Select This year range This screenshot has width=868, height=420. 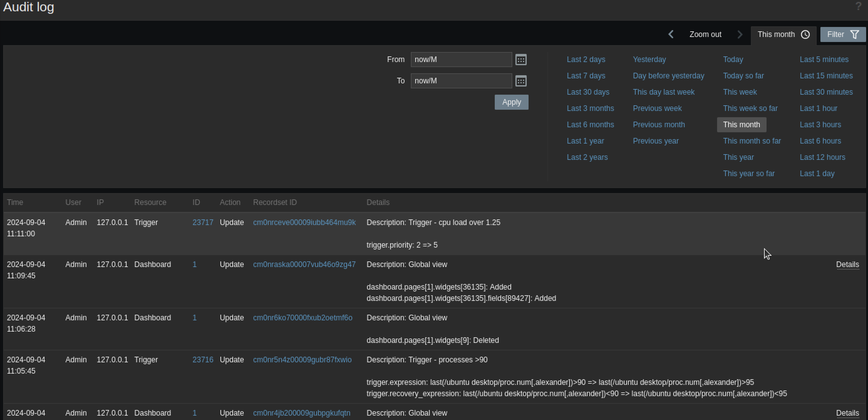738,158
